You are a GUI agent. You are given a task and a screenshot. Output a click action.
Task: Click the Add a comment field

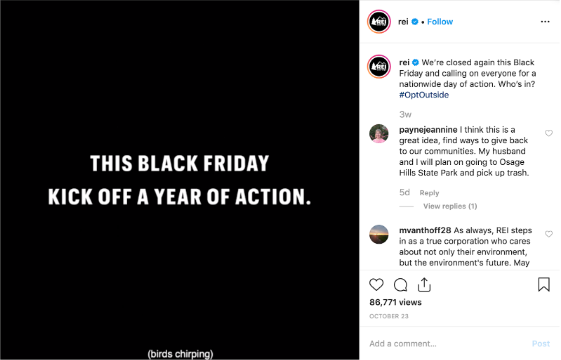point(447,344)
